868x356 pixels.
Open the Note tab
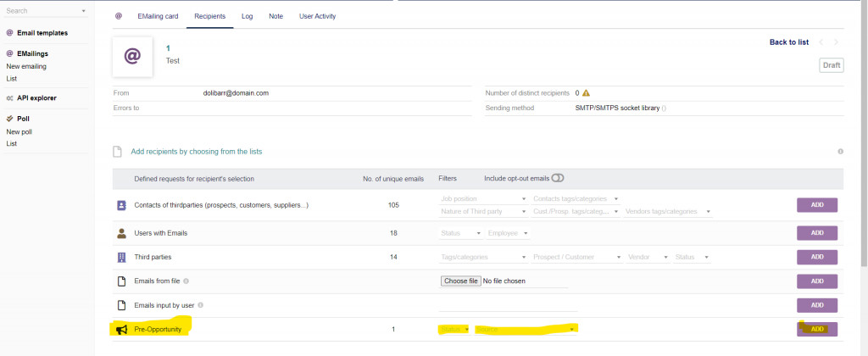pos(275,16)
